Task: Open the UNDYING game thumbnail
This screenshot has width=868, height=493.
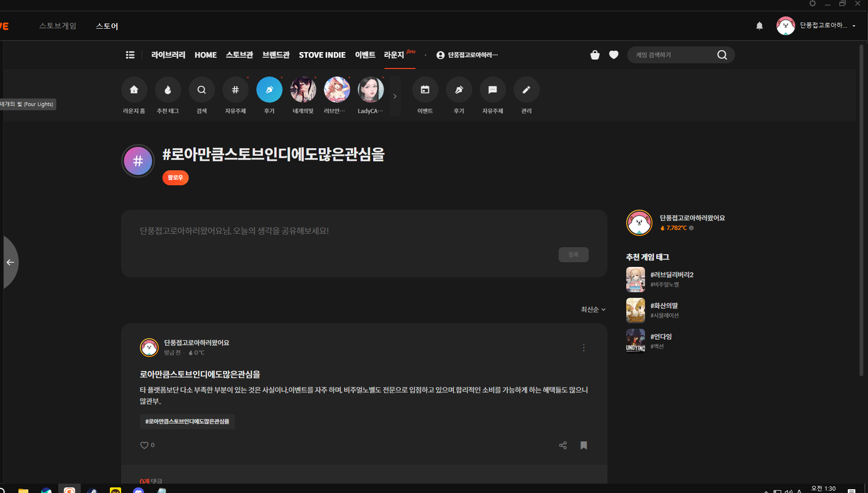Action: point(636,341)
